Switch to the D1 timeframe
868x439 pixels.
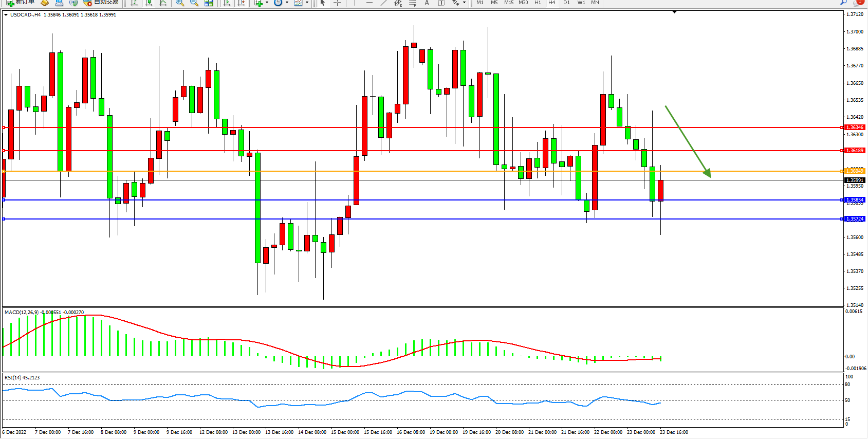tap(566, 3)
